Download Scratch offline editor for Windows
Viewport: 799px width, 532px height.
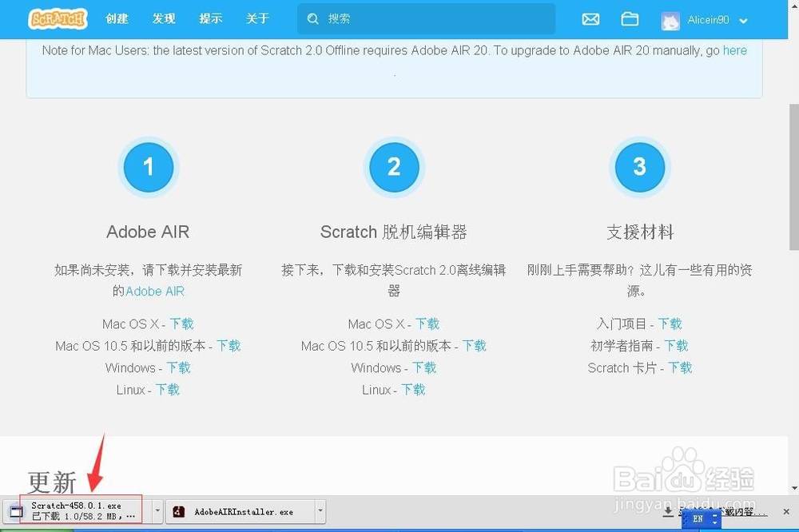tap(424, 367)
